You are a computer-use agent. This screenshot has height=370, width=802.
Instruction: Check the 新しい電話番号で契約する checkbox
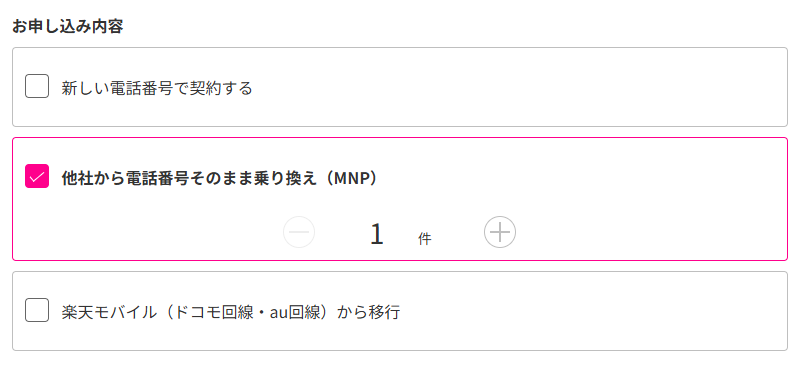(x=37, y=86)
